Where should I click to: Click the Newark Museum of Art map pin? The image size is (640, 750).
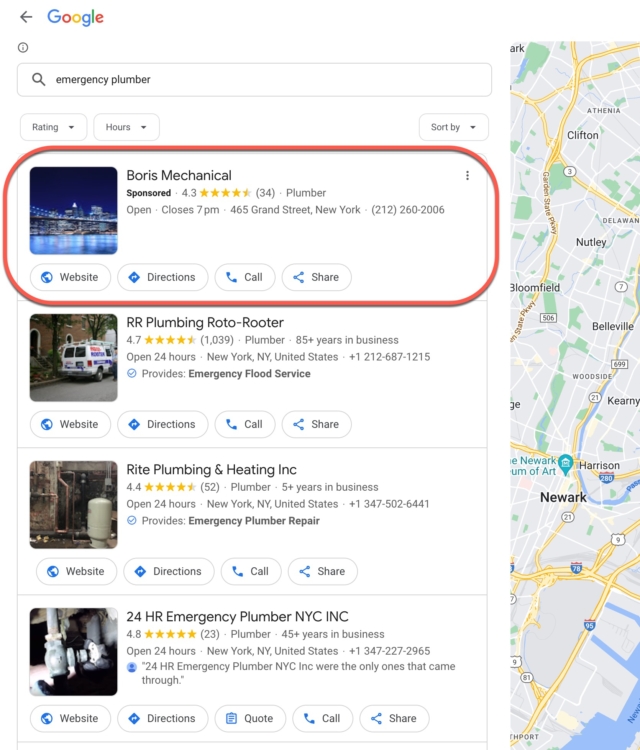566,463
